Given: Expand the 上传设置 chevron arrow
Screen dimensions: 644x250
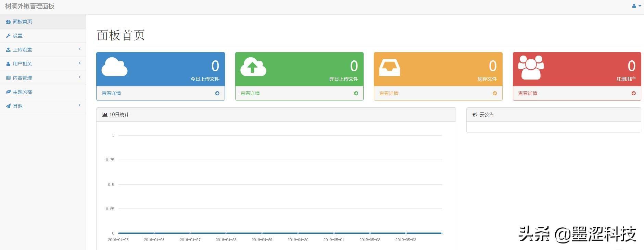Looking at the screenshot, I should [80, 49].
